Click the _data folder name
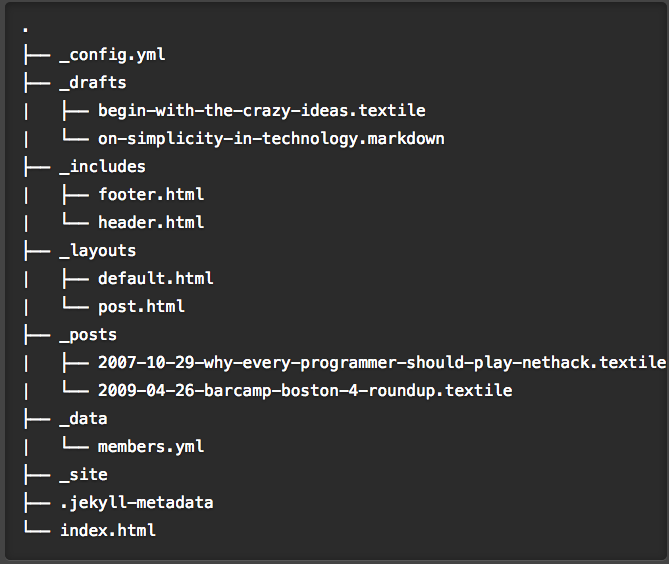Screen dimensions: 669x564 83,419
